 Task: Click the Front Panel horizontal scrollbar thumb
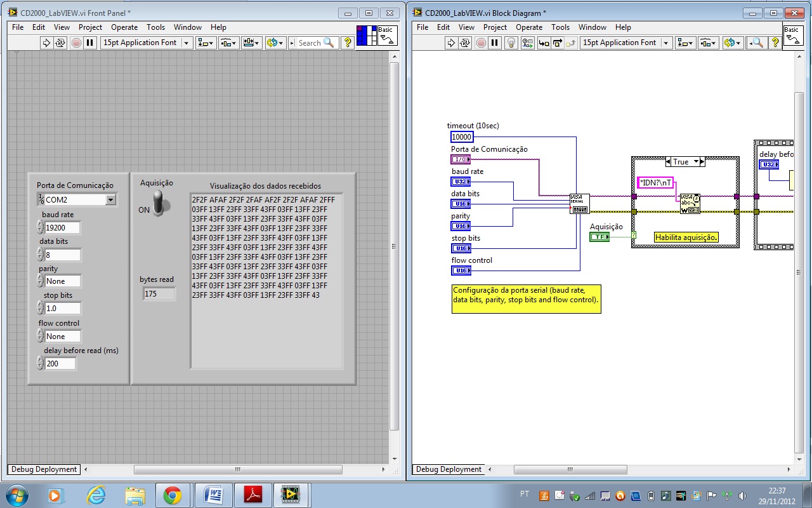click(238, 469)
